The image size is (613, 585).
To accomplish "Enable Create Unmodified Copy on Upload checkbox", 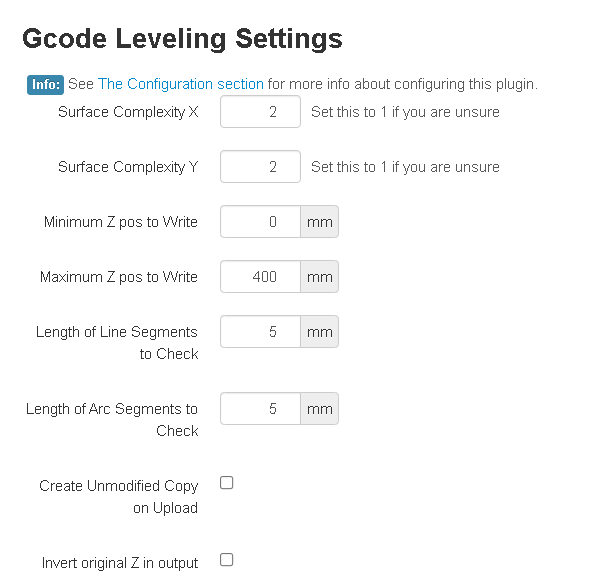I will pos(226,483).
